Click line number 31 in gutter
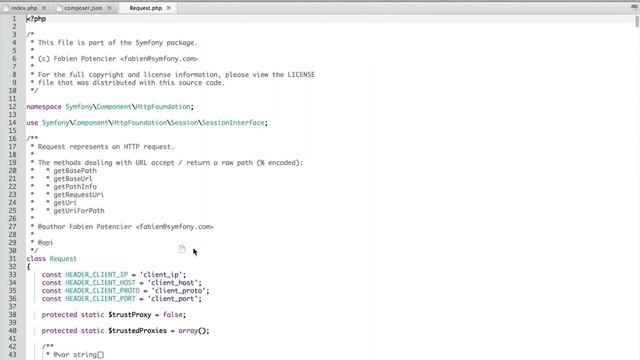The width and height of the screenshot is (640, 360). 13,258
